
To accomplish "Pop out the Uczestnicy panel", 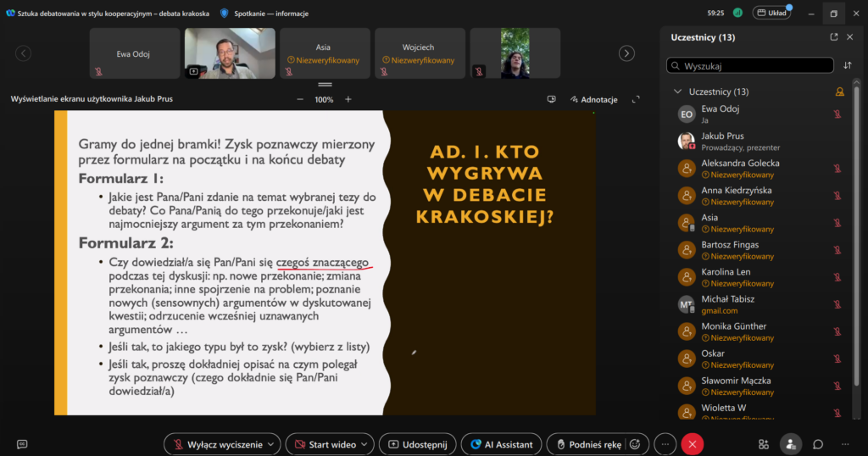I will click(x=834, y=37).
